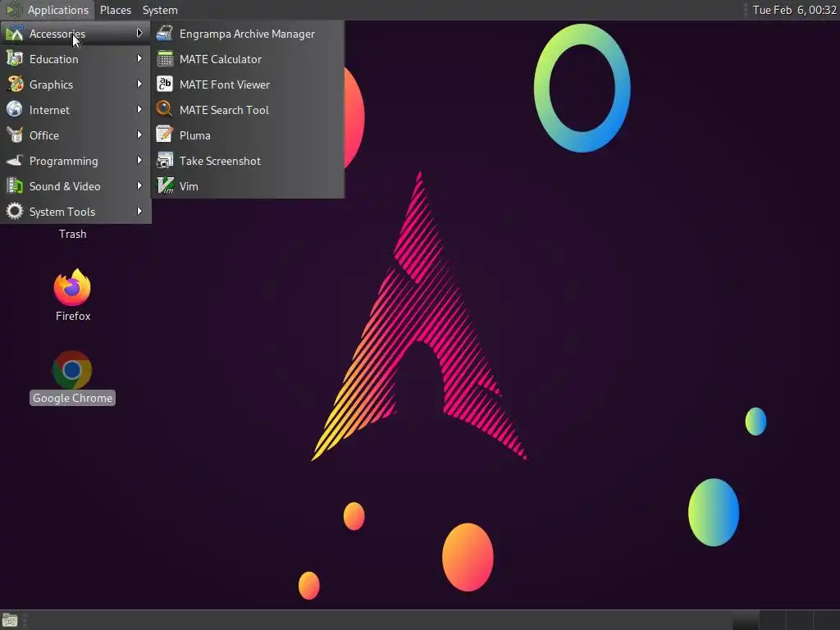Click the Vim icon

[164, 186]
